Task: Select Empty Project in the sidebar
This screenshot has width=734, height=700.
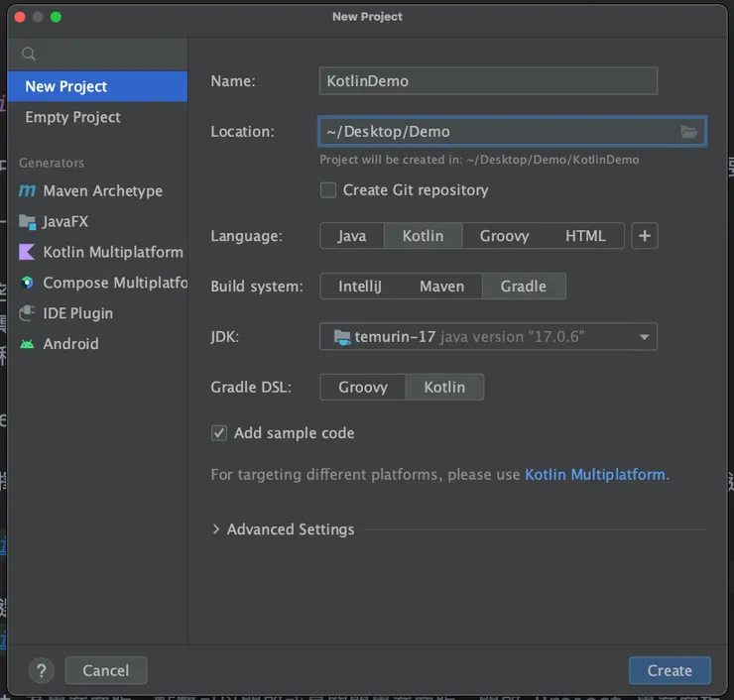Action: [97, 117]
